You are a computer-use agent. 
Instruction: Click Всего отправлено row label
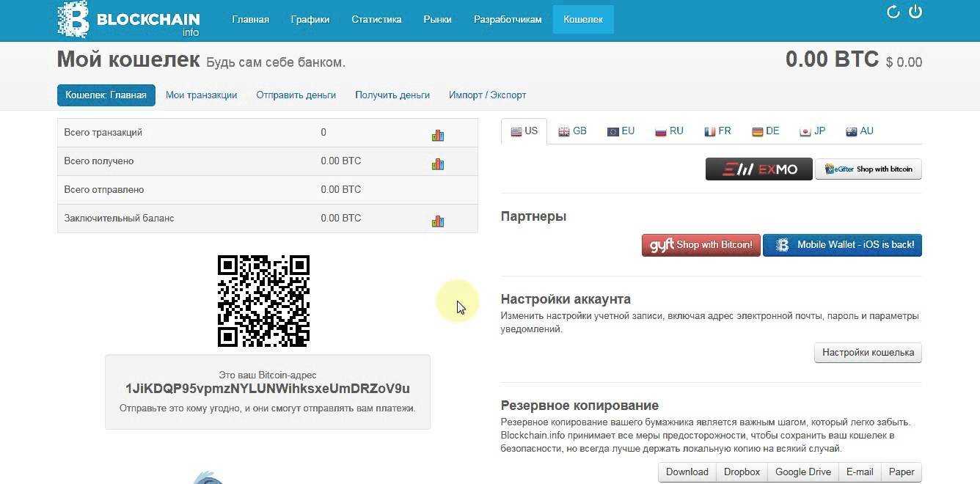[104, 189]
